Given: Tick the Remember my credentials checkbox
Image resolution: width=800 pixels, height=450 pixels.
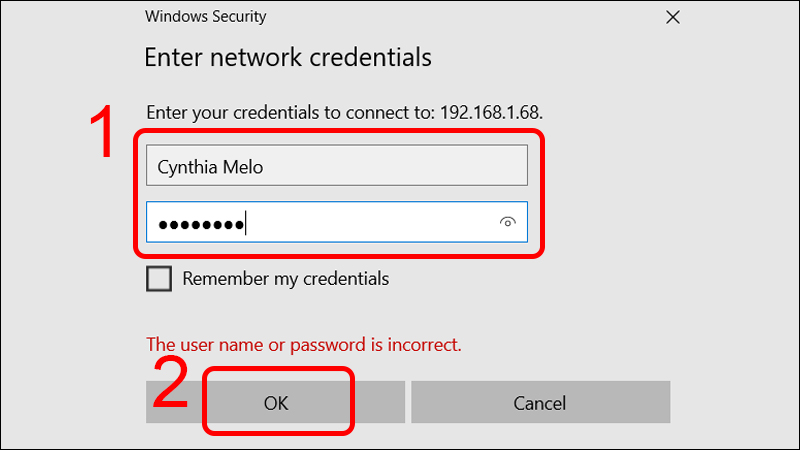Looking at the screenshot, I should coord(159,279).
